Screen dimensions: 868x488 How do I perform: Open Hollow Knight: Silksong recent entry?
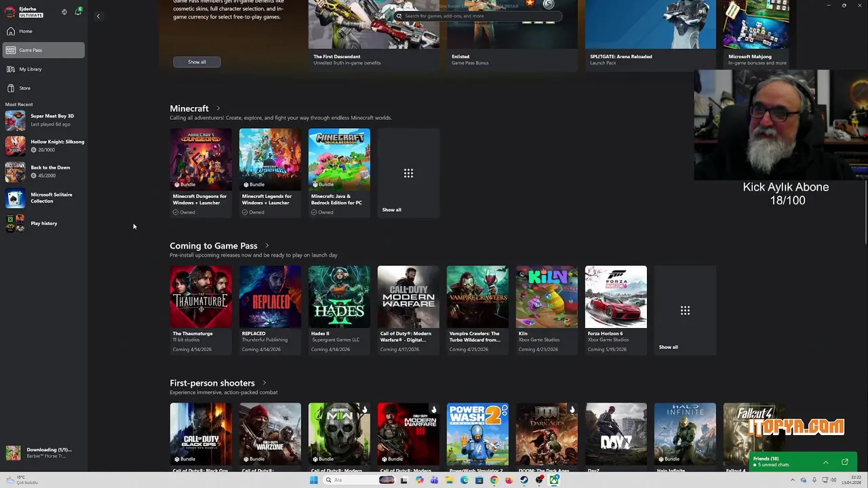[43, 146]
